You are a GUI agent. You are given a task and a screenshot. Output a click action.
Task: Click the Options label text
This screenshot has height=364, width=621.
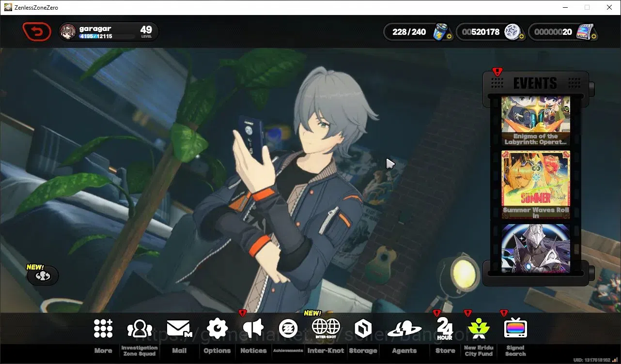click(x=217, y=350)
